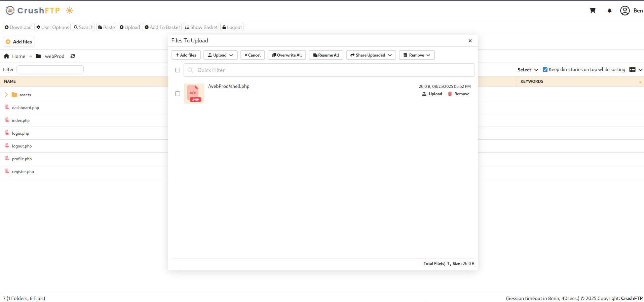Open the Share Uploaded dropdown
This screenshot has width=644, height=302.
(x=371, y=55)
